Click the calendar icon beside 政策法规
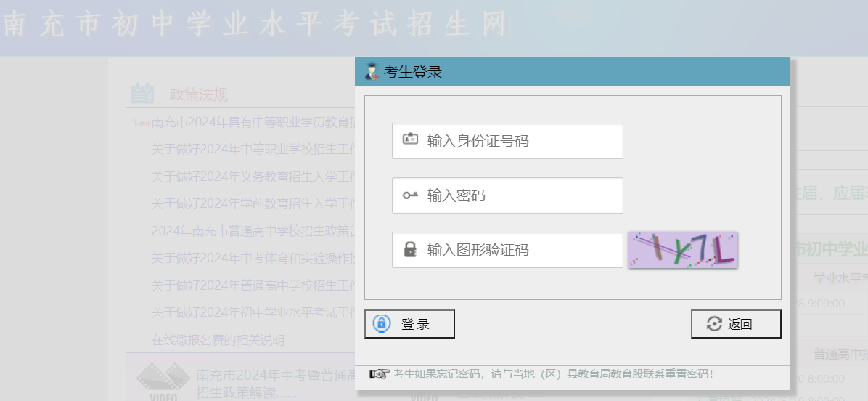 143,94
